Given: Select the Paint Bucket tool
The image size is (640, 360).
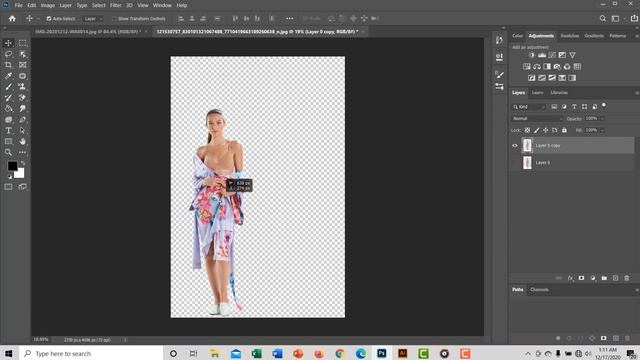Looking at the screenshot, I should coord(8,109).
